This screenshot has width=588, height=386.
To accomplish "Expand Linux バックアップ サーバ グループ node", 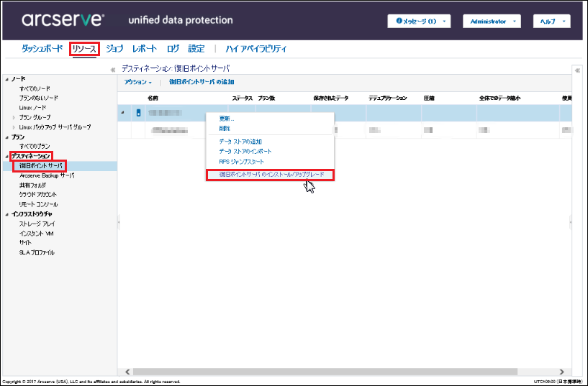I will (14, 127).
